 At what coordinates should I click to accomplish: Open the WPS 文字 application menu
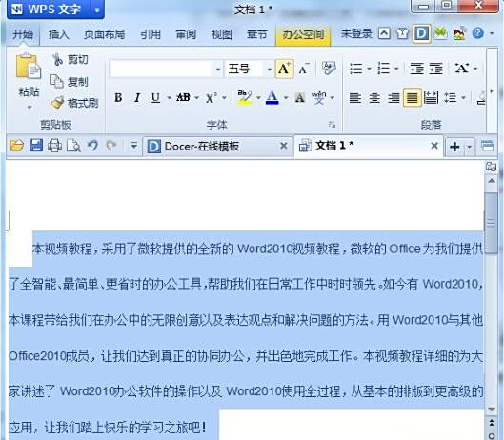[x=55, y=10]
